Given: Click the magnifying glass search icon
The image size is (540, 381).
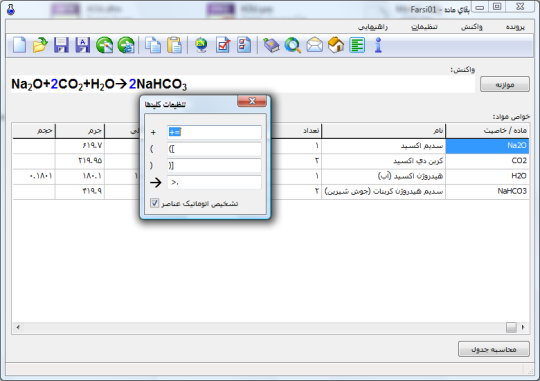Looking at the screenshot, I should coord(293,45).
